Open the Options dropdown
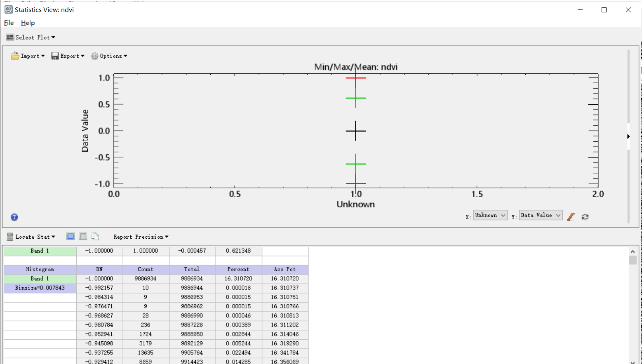Image resolution: width=642 pixels, height=364 pixels. point(109,56)
